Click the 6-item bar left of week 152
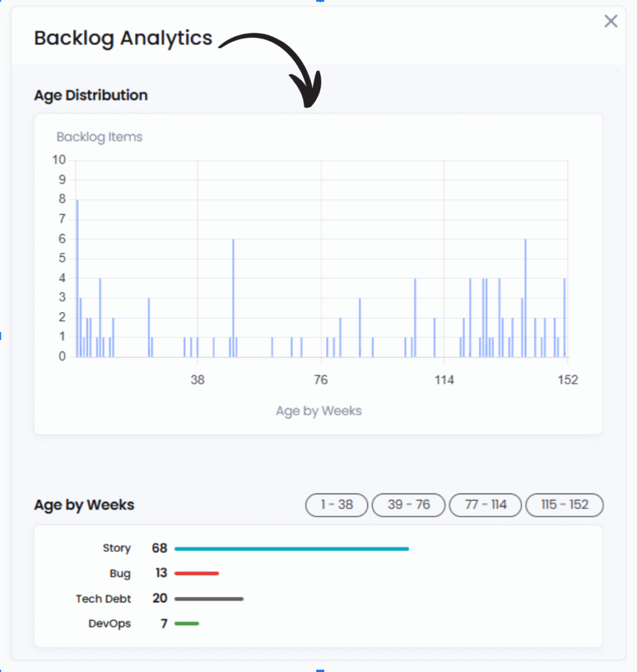 (x=525, y=299)
